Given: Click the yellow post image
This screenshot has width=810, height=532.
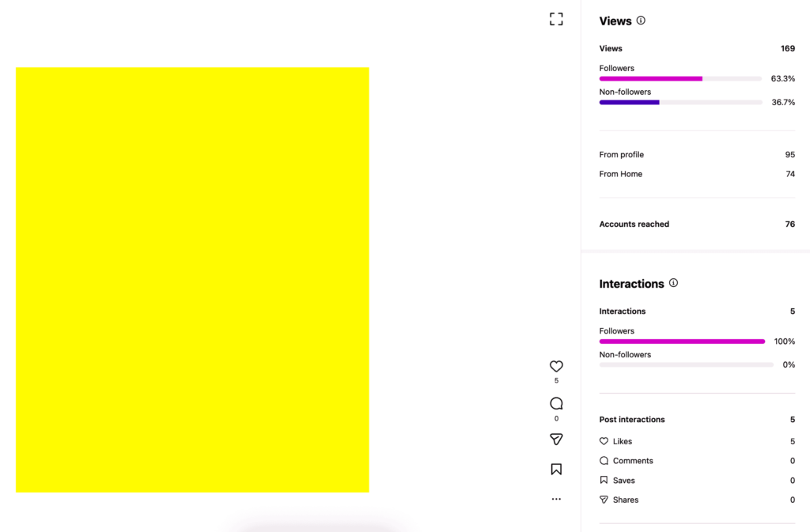Looking at the screenshot, I should point(192,280).
